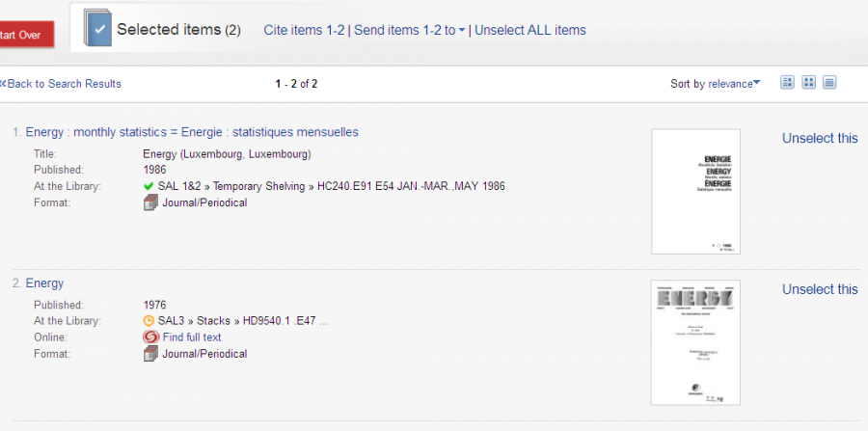
Task: Open the Send items 1-2 to dropdown
Action: point(409,30)
